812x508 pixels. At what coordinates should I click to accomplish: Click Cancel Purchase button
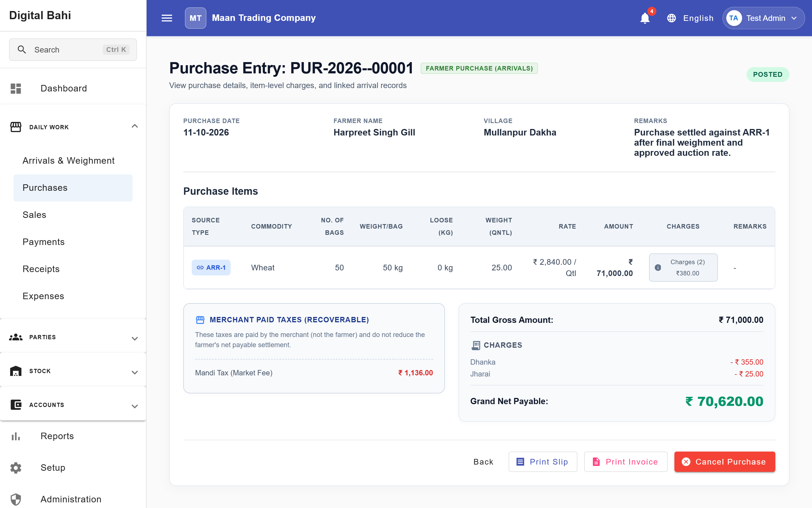coord(724,462)
